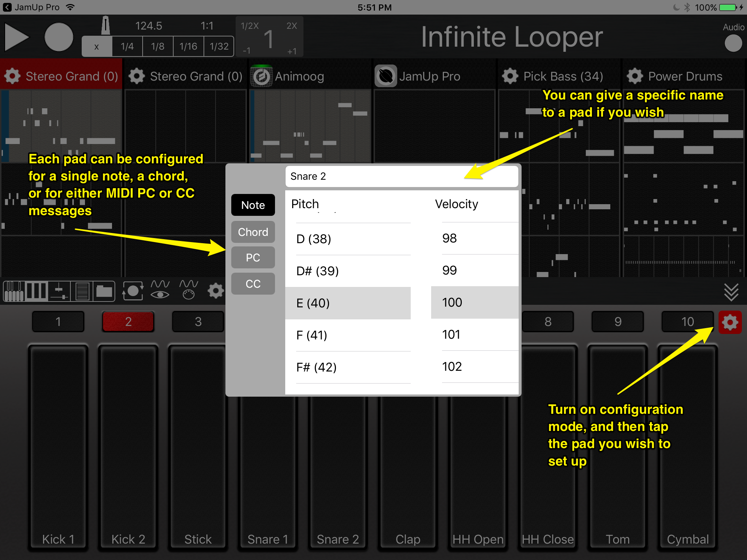Toggle the Audio round button
The height and width of the screenshot is (560, 747).
click(x=733, y=43)
